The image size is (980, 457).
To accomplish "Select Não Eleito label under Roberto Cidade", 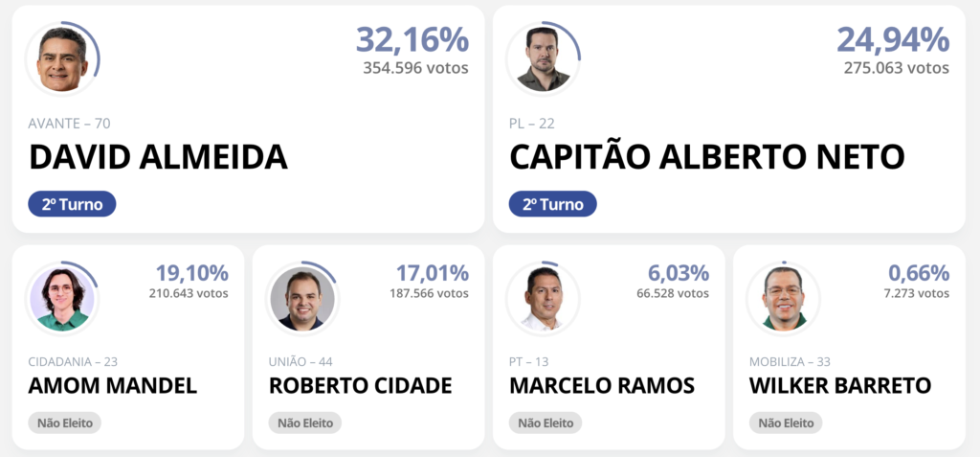I will click(305, 423).
